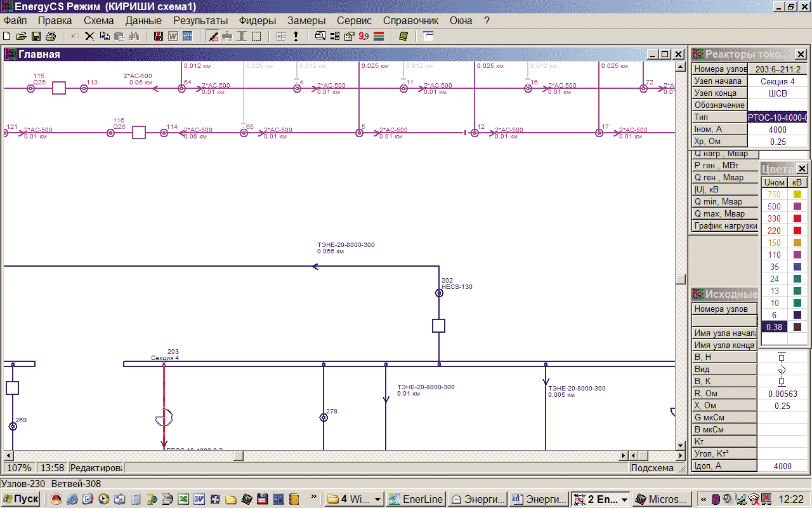Toggle the pencil edit mode button

(x=213, y=36)
